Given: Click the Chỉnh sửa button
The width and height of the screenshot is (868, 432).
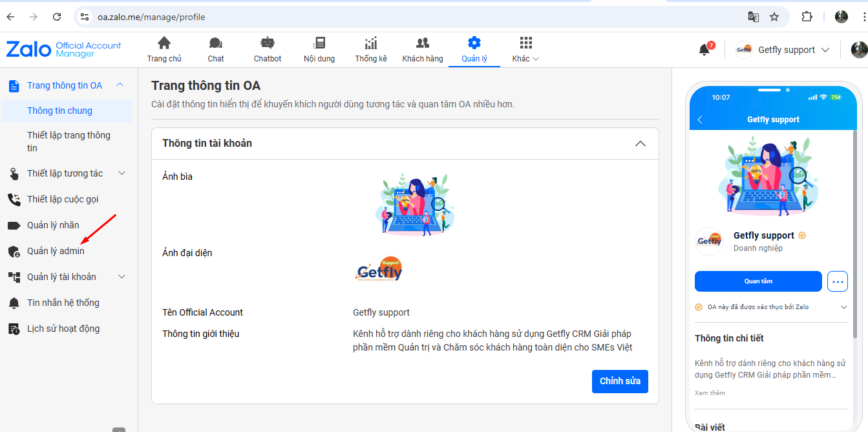Looking at the screenshot, I should coord(620,381).
